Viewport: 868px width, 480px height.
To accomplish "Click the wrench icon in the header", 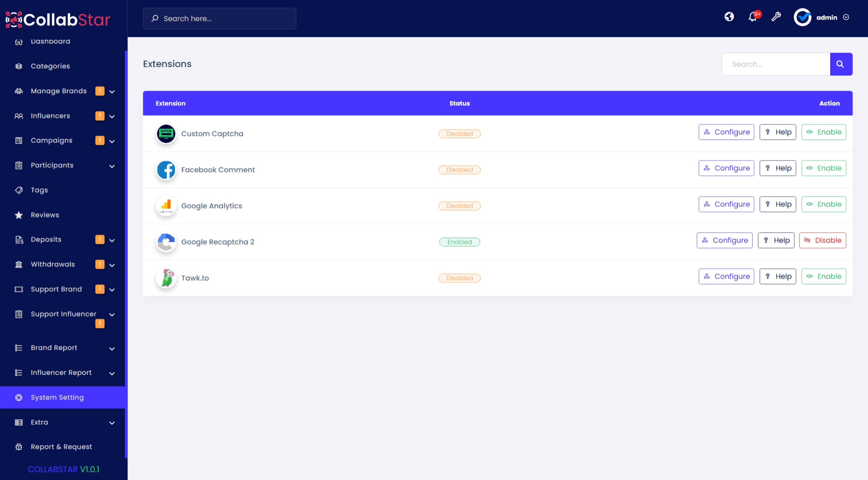I will coord(776,17).
